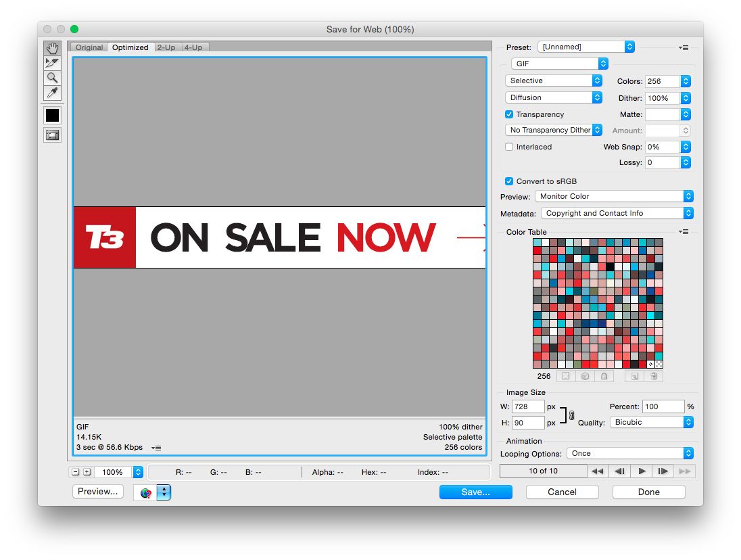Change the Diffusion dither method dropdown
This screenshot has width=741, height=560.
[554, 97]
